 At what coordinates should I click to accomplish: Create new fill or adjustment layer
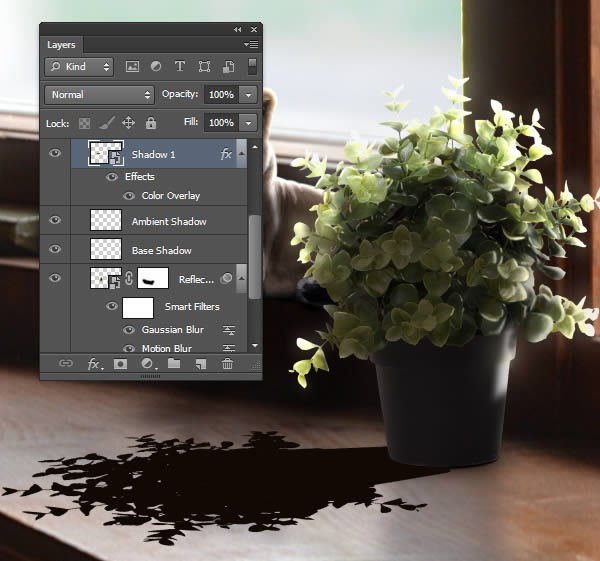tap(148, 364)
